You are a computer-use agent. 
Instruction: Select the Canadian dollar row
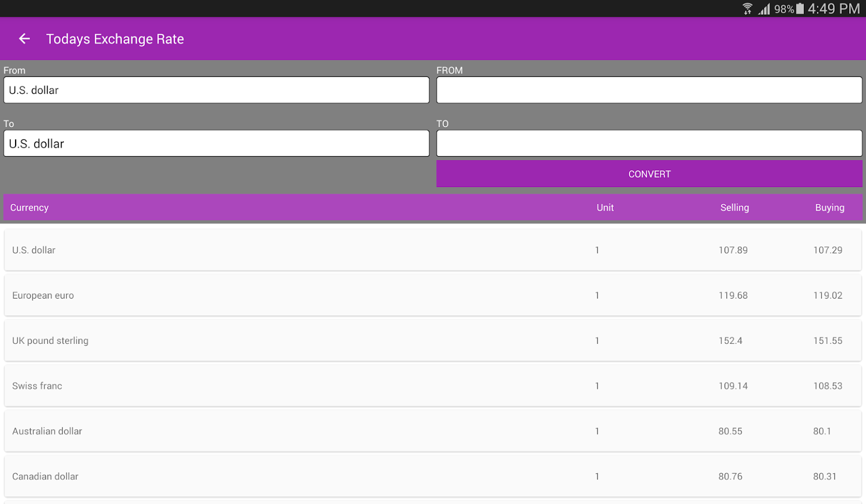point(433,477)
